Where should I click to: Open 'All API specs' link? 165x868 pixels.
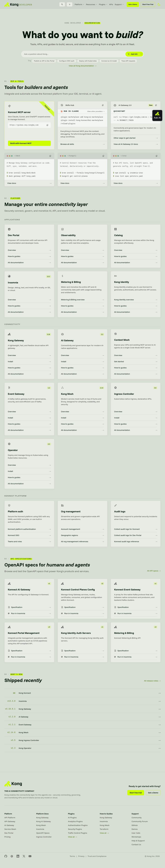point(154,571)
